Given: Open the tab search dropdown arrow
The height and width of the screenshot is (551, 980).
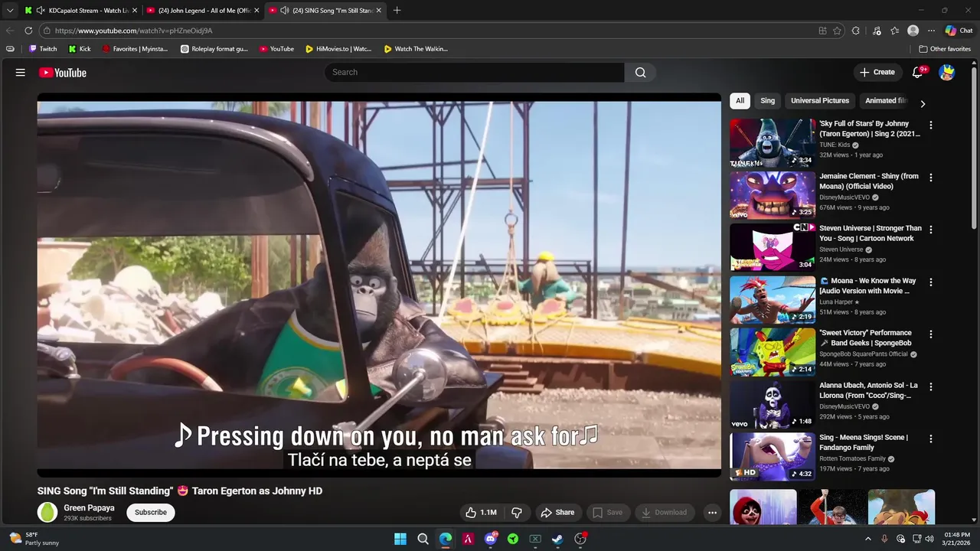Looking at the screenshot, I should pyautogui.click(x=10, y=11).
